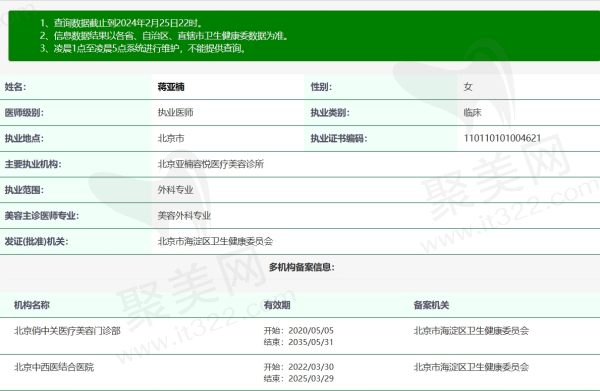Click the '医师级别:' label
This screenshot has width=600, height=391.
tap(24, 112)
